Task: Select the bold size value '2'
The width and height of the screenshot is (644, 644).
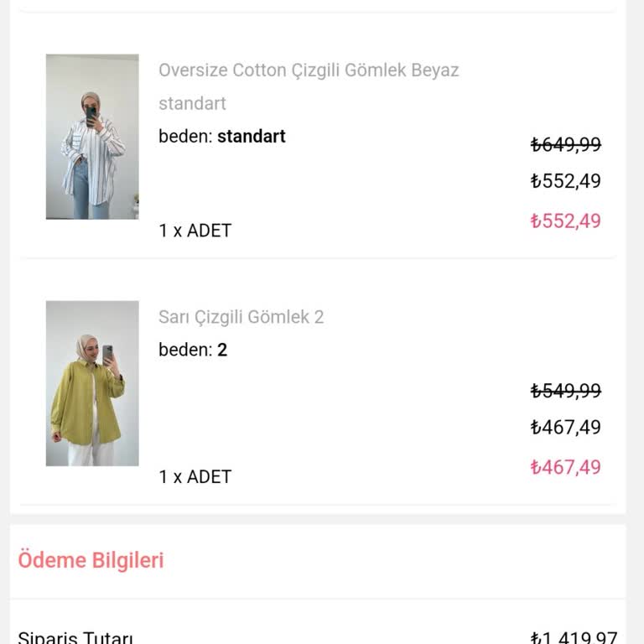Action: [x=222, y=350]
